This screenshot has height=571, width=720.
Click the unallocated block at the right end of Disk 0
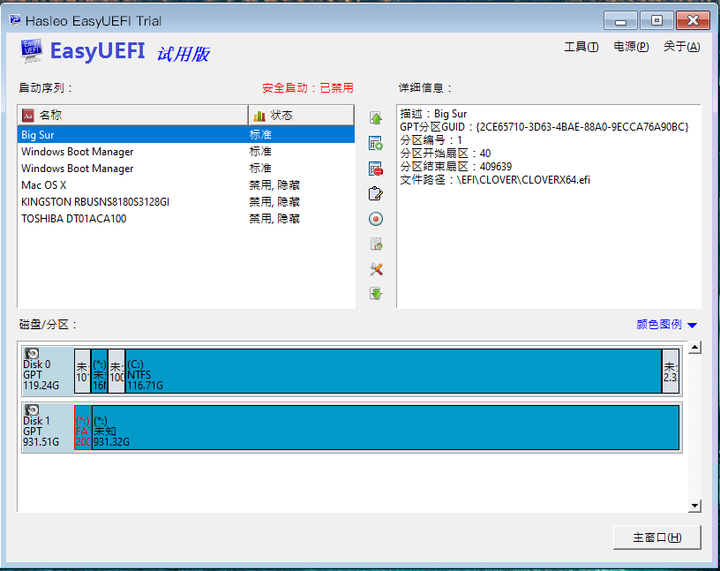point(670,371)
